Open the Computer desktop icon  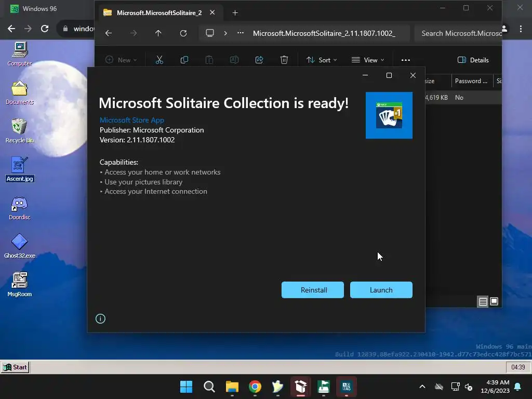pos(20,54)
